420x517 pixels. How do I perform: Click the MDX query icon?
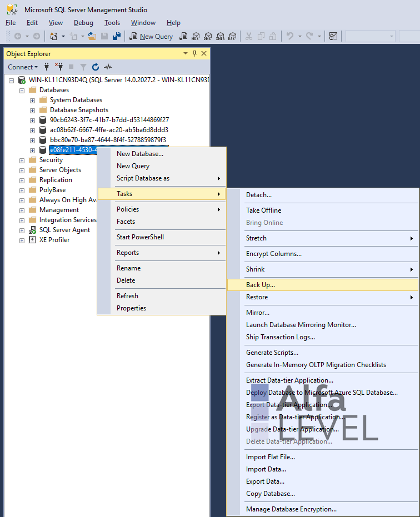(196, 36)
